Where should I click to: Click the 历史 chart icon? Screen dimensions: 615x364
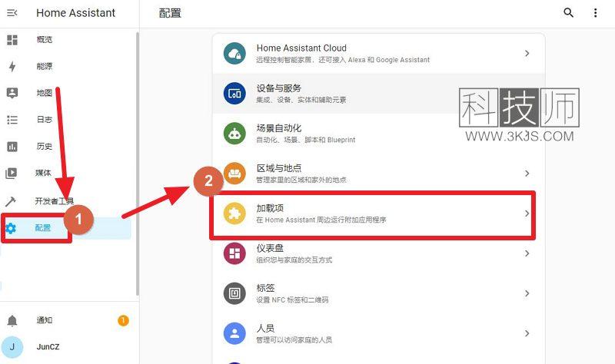click(x=12, y=147)
